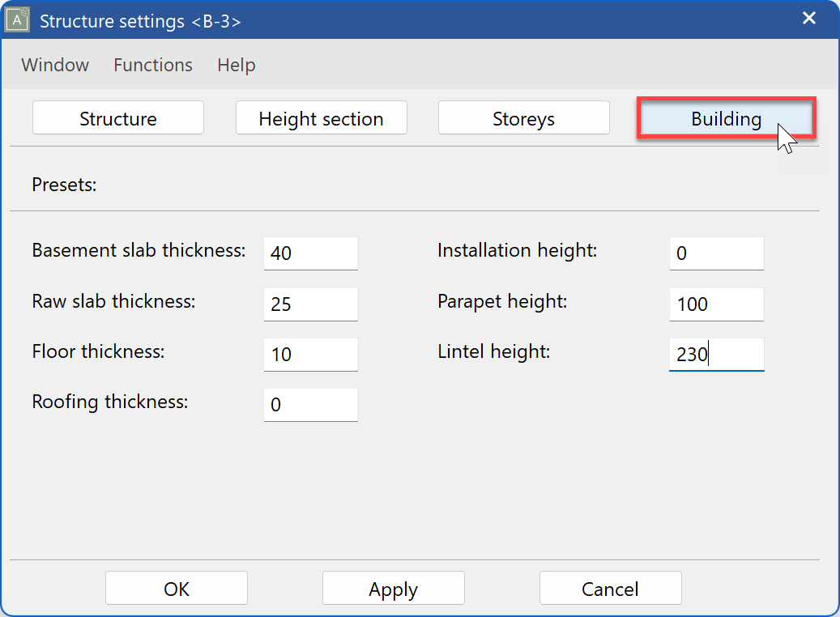Select the Lintel height value 230

pyautogui.click(x=716, y=355)
